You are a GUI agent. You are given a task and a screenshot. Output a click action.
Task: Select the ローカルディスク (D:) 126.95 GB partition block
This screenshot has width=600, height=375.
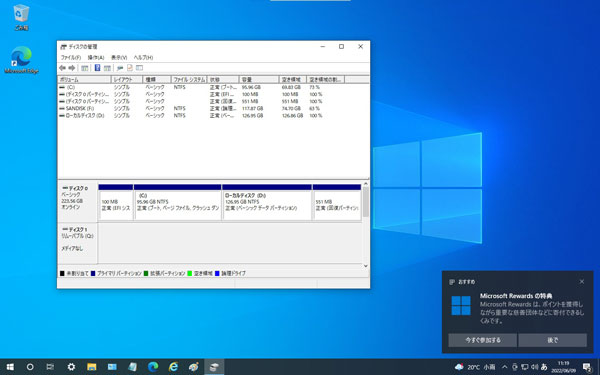coord(267,202)
